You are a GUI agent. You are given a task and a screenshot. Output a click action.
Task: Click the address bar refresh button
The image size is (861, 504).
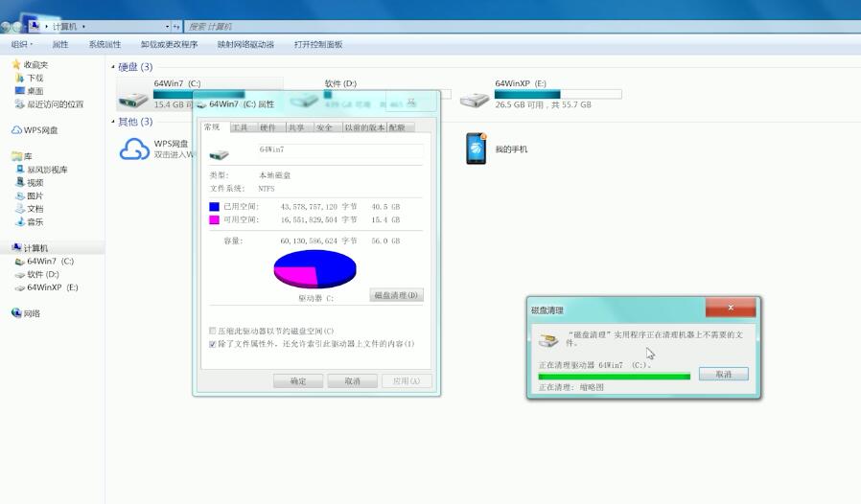176,27
